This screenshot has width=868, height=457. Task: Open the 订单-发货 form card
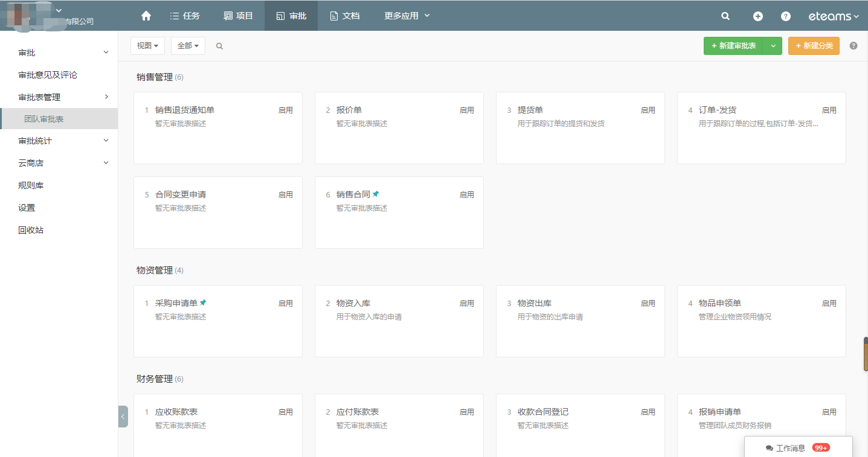pyautogui.click(x=762, y=128)
